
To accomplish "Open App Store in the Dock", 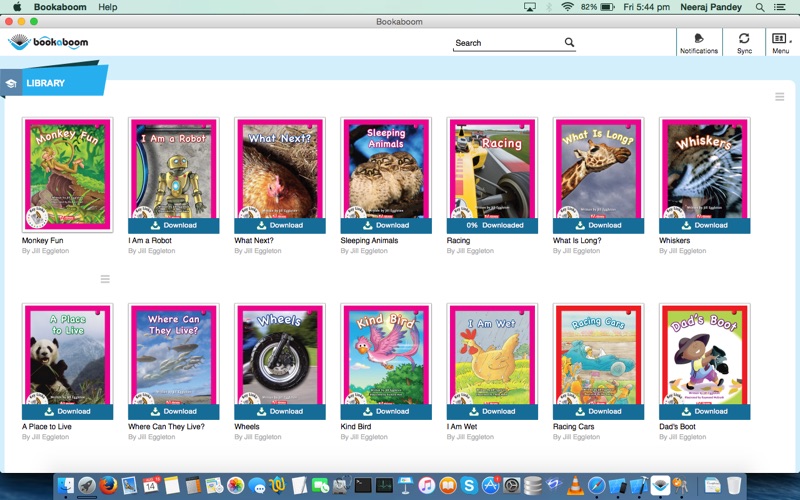I will [490, 485].
